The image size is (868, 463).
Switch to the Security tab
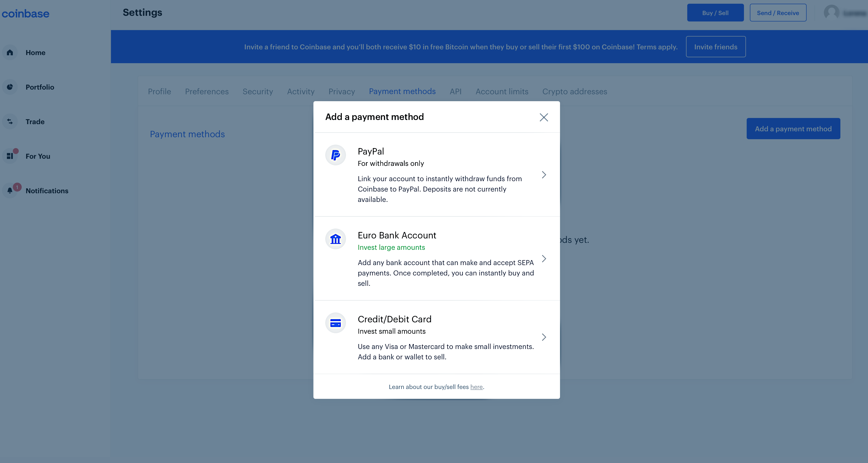(258, 92)
